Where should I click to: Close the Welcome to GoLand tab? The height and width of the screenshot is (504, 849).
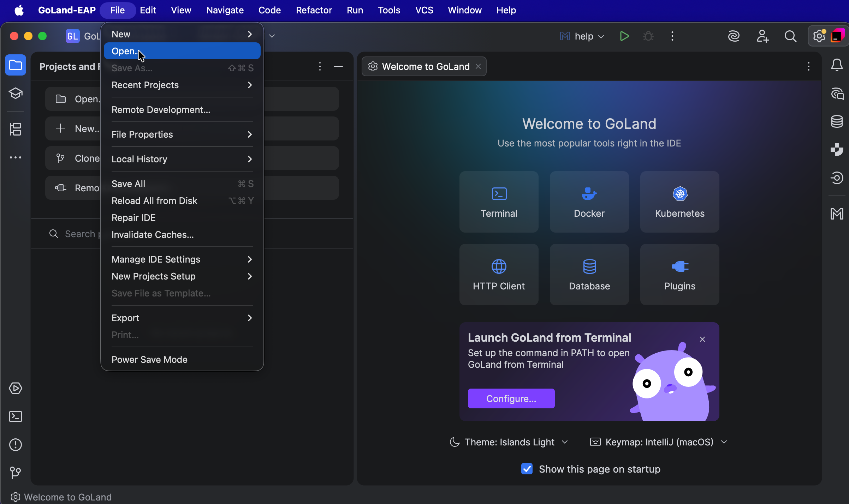pyautogui.click(x=478, y=66)
